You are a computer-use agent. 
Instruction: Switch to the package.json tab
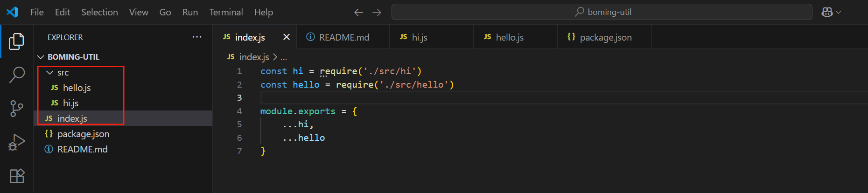click(x=605, y=37)
